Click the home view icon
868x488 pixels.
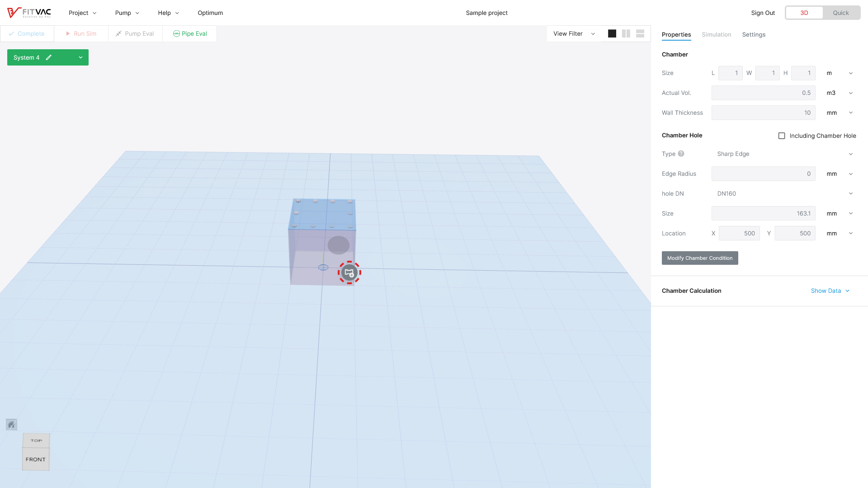tap(12, 424)
